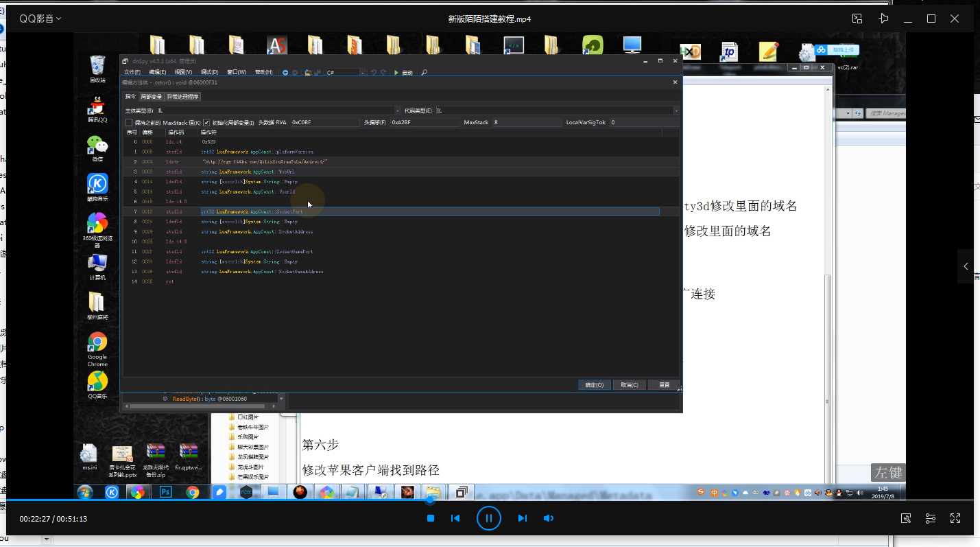
Task: Open the 微信 desktop icon
Action: pos(97,148)
